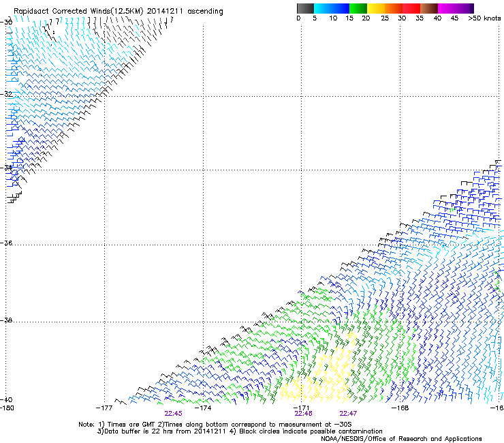The width and height of the screenshot is (504, 443).
Task: Click the 'Data buffer is 22 hrs' note
Action: coord(240,431)
